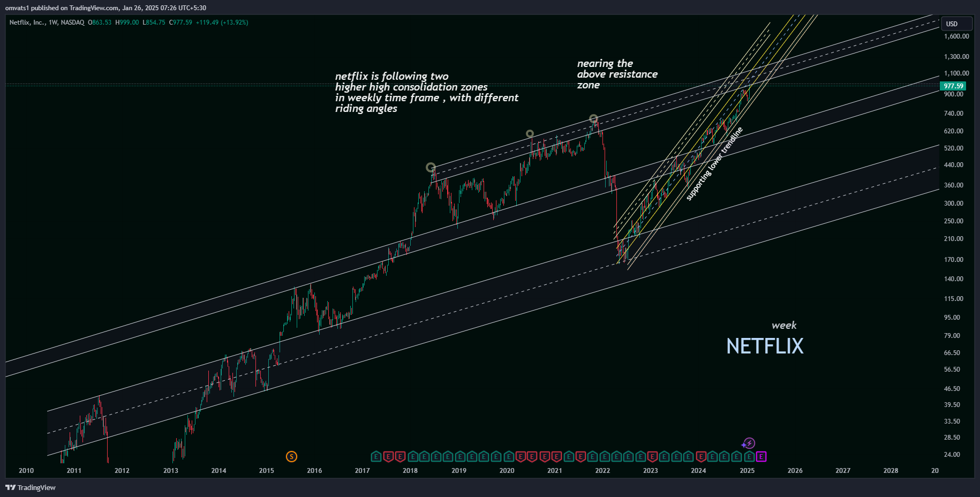Click the 'week' text label above NETFLIX
The height and width of the screenshot is (497, 980).
784,325
